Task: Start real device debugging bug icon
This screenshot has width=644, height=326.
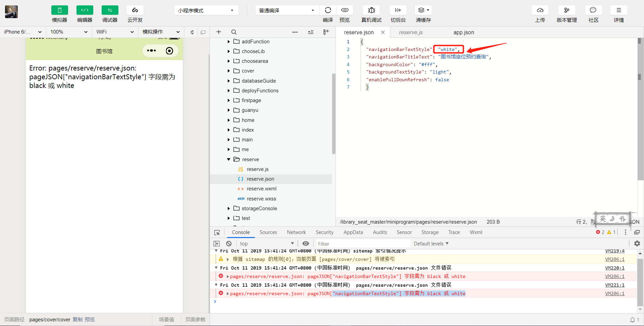Action: [371, 10]
